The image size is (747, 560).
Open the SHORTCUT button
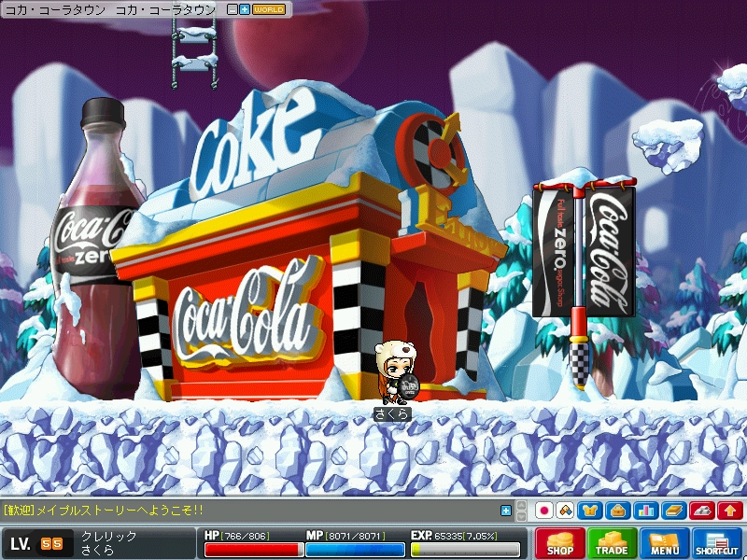click(716, 543)
